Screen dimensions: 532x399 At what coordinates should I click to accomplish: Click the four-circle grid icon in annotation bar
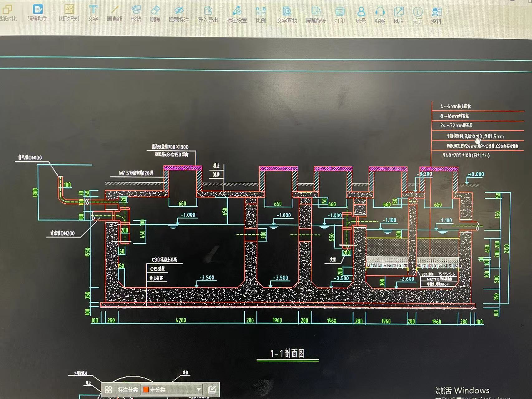pyautogui.click(x=108, y=390)
